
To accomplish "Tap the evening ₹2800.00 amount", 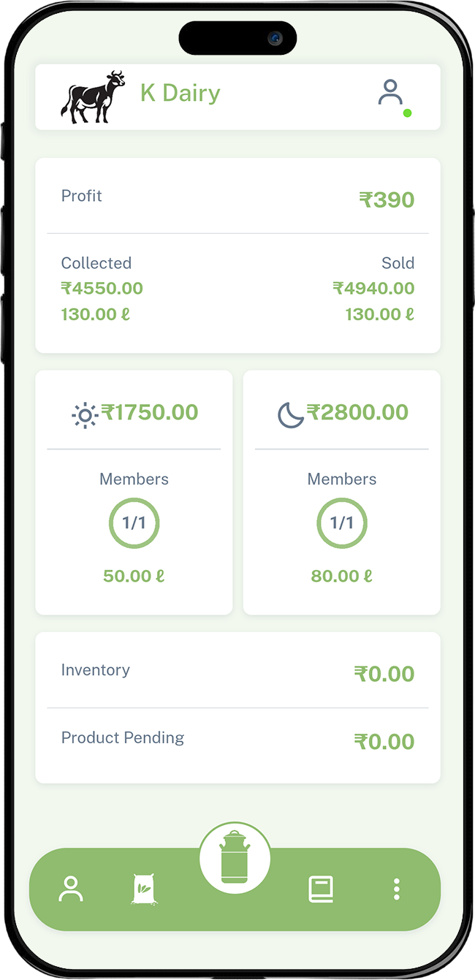I will [357, 413].
